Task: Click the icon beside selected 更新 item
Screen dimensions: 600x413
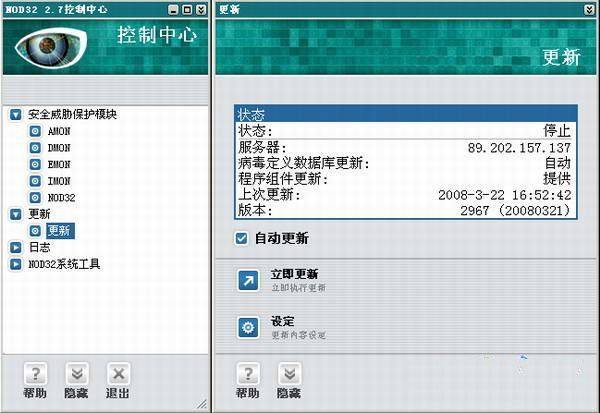Action: [x=35, y=231]
